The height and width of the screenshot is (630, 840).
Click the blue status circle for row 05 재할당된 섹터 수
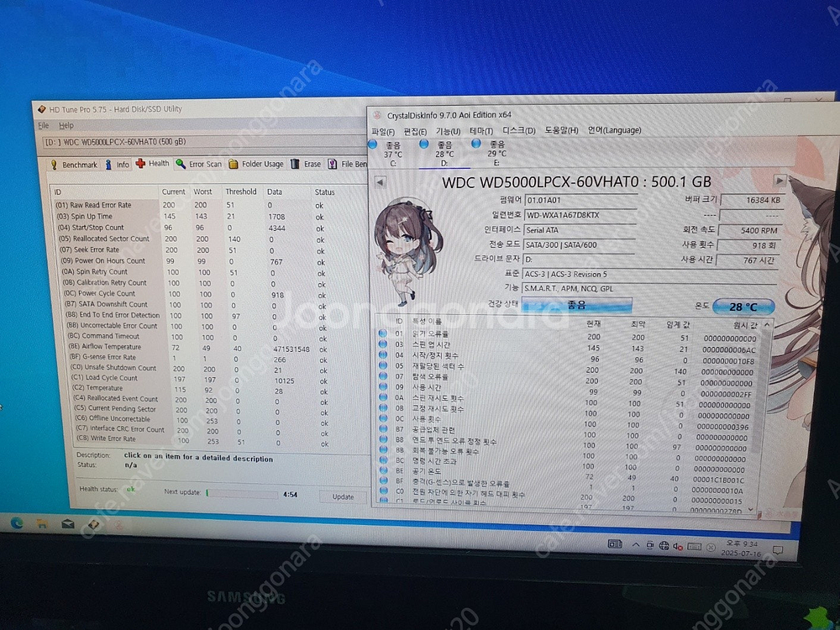(x=383, y=365)
